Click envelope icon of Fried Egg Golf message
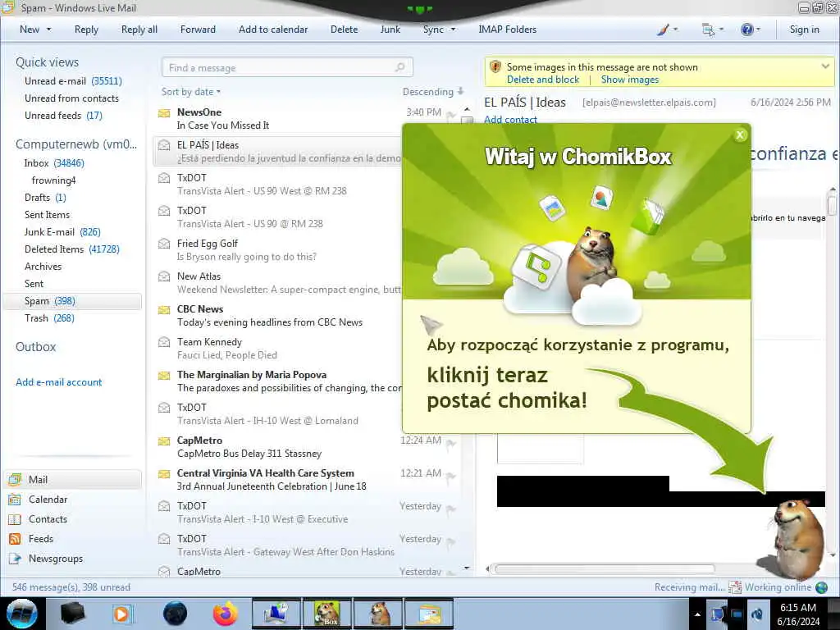840x630 pixels. (164, 244)
